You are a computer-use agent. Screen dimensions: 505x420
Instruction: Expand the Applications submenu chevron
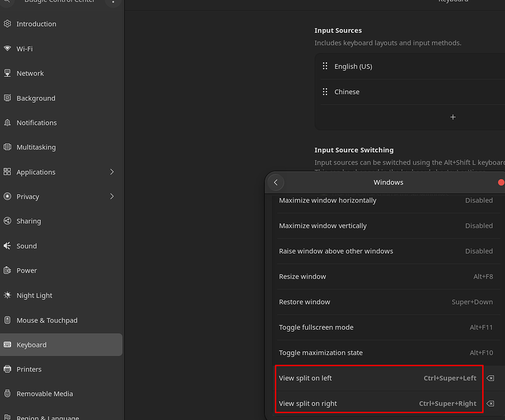[112, 172]
